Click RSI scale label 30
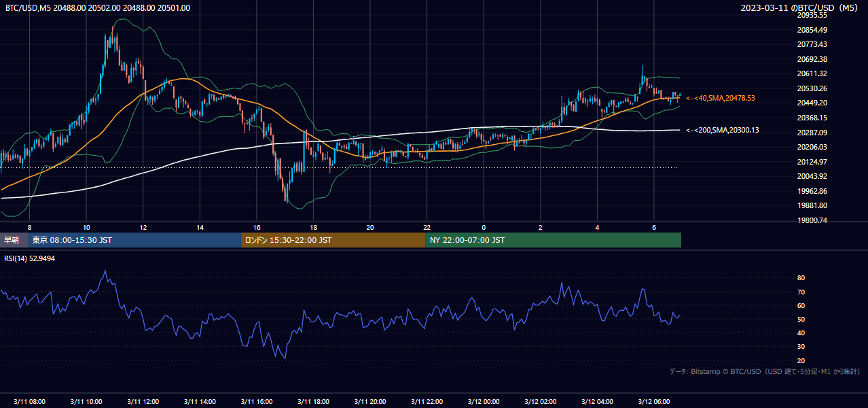 point(801,347)
